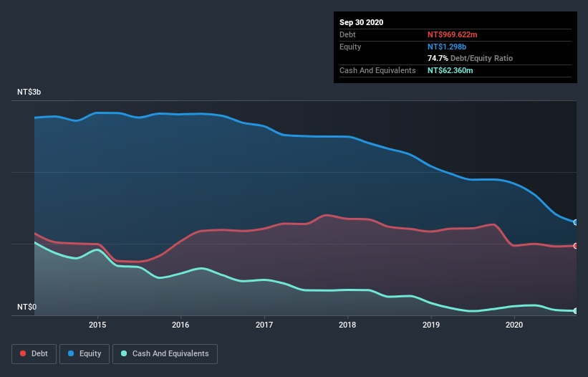Click Cash And Equivalents label in tooltip

tap(377, 70)
